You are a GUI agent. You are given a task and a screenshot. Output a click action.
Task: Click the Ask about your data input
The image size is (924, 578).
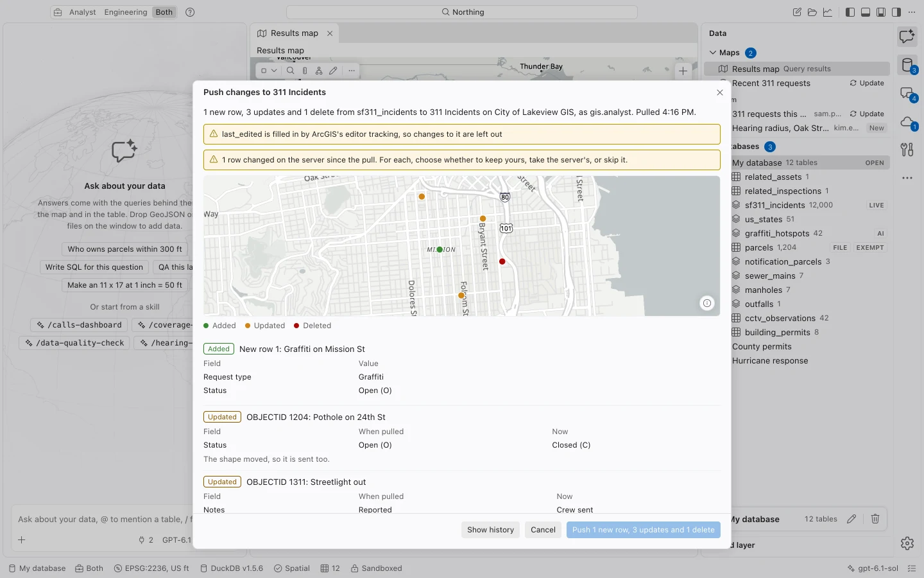pos(105,519)
